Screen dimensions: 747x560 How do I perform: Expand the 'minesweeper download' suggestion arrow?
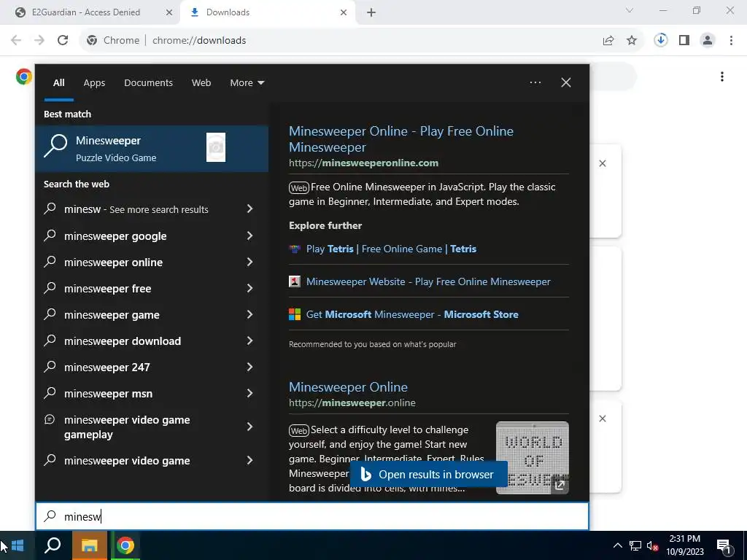pyautogui.click(x=249, y=341)
